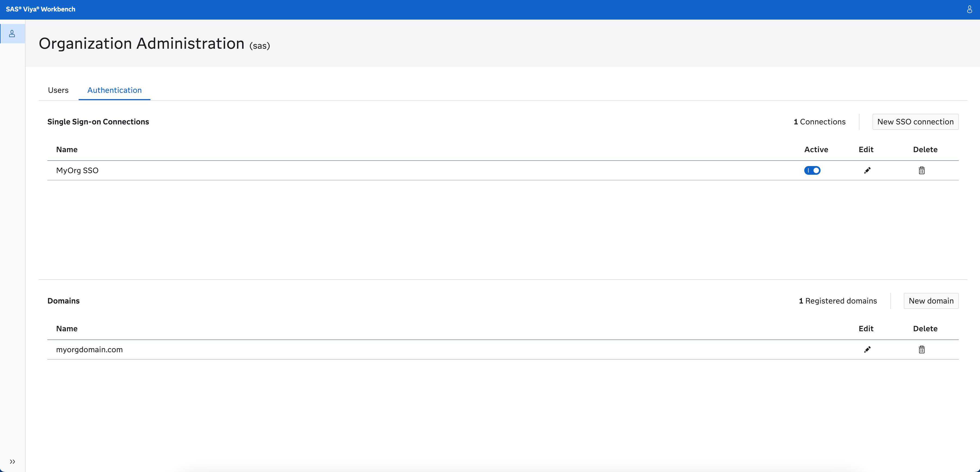Image resolution: width=980 pixels, height=472 pixels.
Task: Open the SAS Viya Workbench home link
Action: [41, 10]
